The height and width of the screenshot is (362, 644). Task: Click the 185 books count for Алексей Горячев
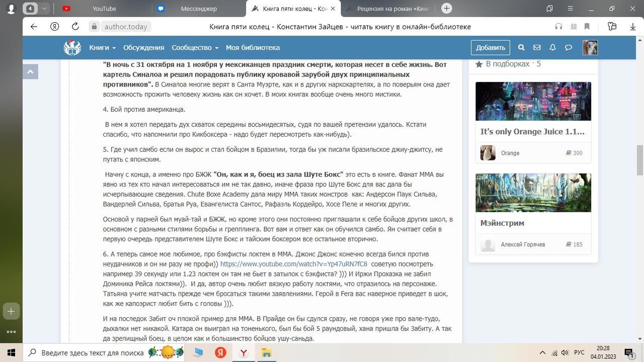[x=575, y=244]
